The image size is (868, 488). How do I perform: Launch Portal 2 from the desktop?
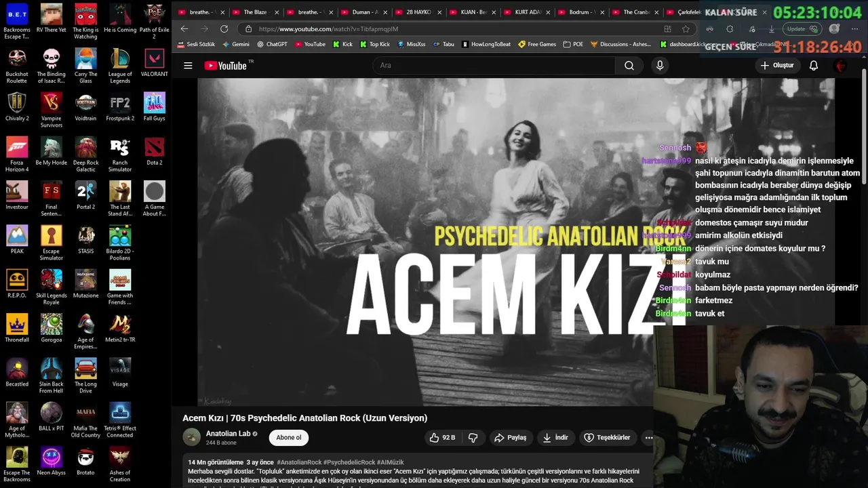[85, 196]
